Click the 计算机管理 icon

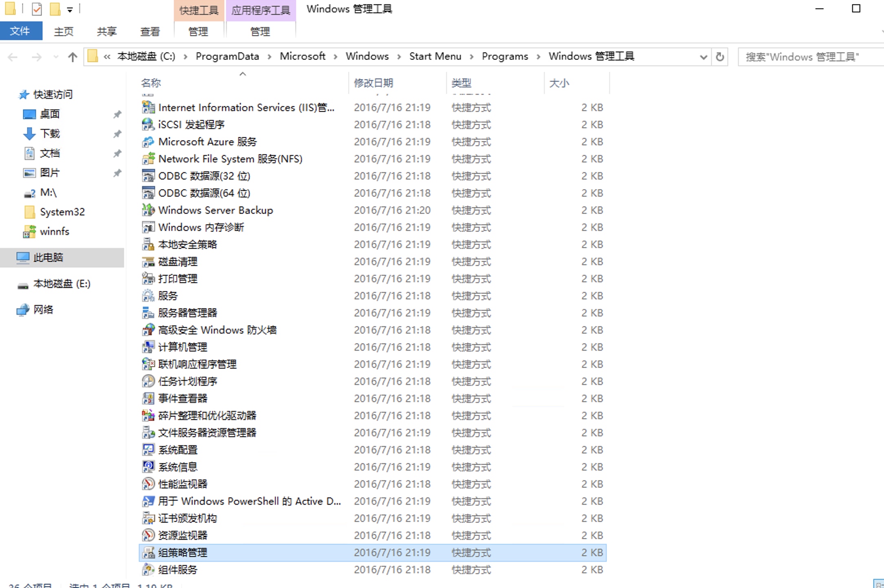pyautogui.click(x=148, y=347)
